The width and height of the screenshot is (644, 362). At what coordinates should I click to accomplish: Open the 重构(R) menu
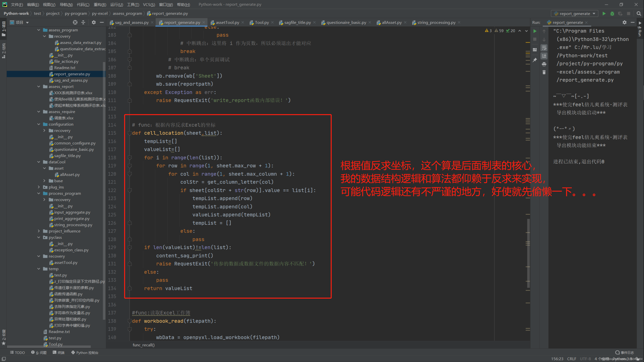(100, 5)
